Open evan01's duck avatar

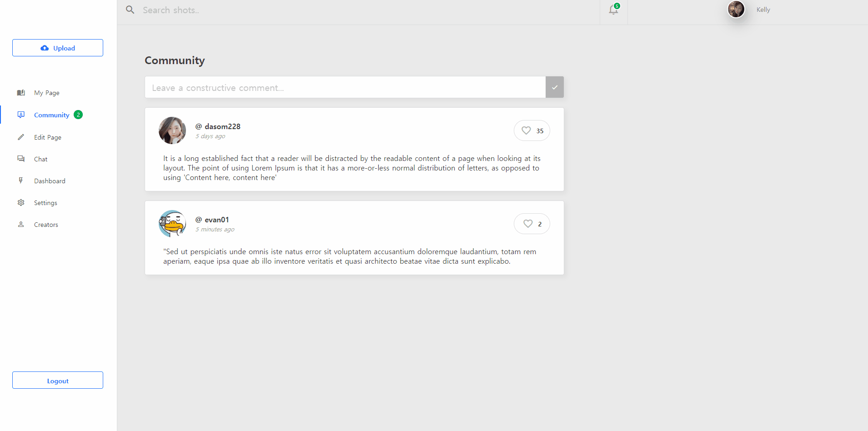172,224
